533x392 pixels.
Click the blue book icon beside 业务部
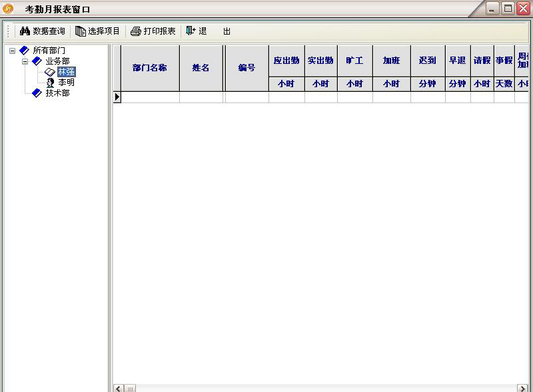point(37,61)
